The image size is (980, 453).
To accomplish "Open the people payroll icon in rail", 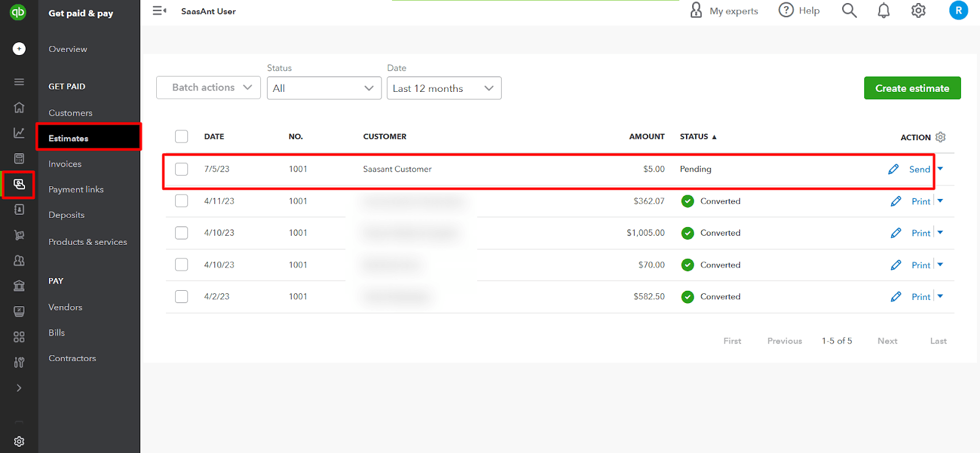I will [19, 260].
